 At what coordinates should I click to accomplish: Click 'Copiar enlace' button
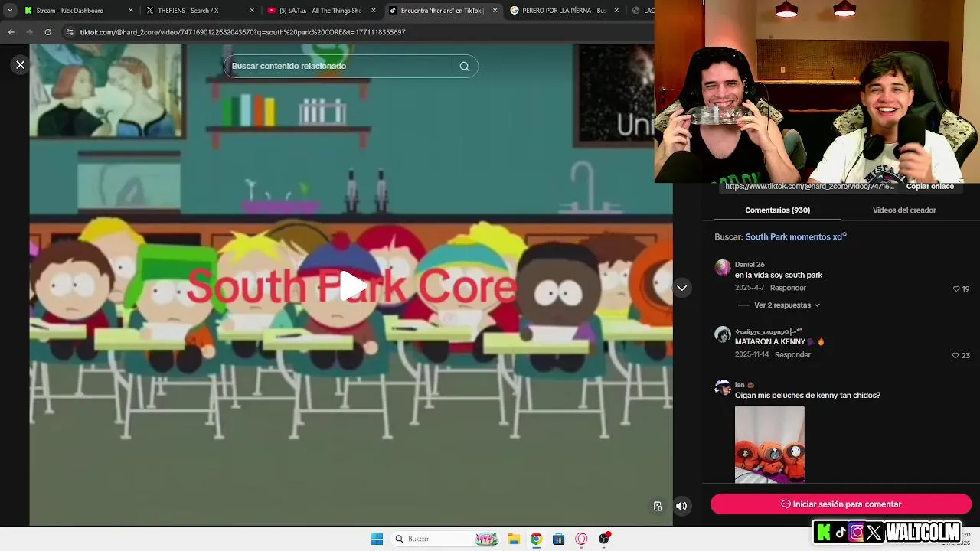pos(929,186)
